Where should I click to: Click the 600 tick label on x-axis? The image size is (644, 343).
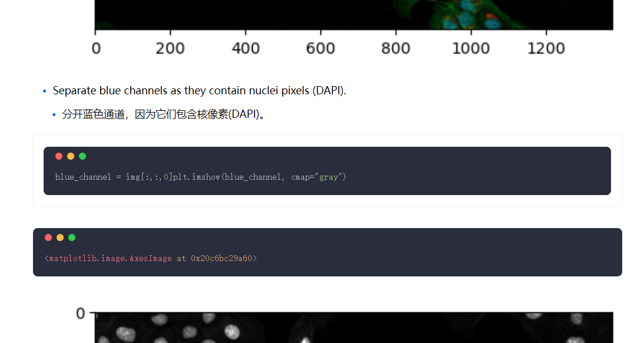(321, 48)
